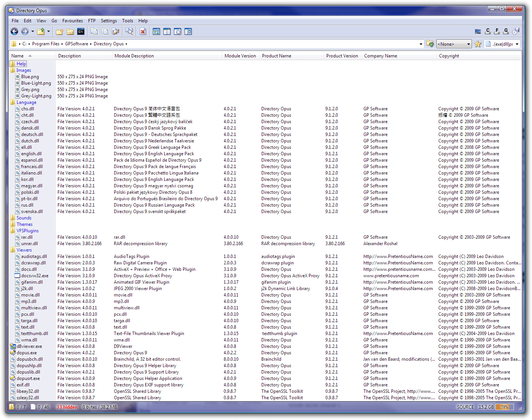
Task: Sort files by the Product Version column
Action: point(342,56)
